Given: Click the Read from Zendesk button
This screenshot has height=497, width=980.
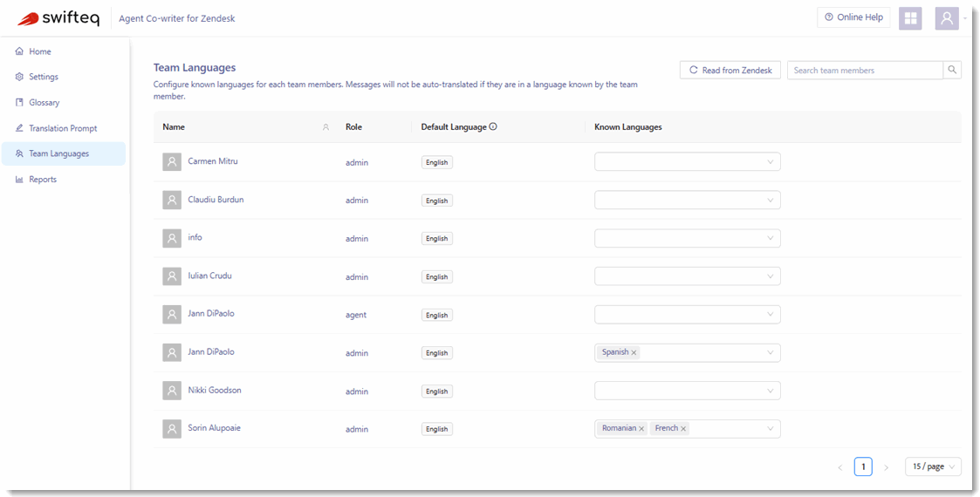Looking at the screenshot, I should coord(730,70).
